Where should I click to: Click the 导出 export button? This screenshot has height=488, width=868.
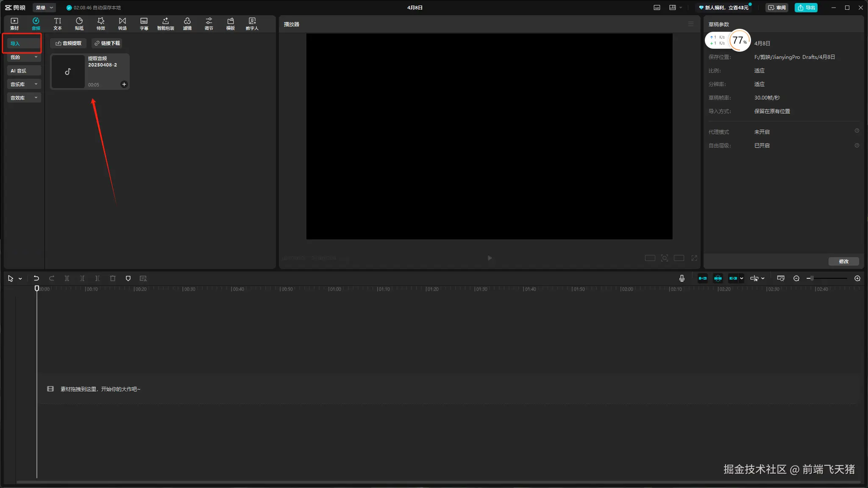806,8
